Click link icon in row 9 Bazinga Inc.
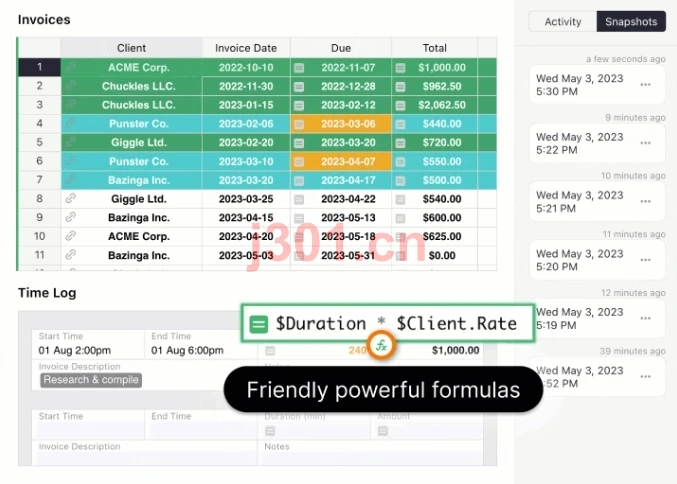 [x=70, y=217]
